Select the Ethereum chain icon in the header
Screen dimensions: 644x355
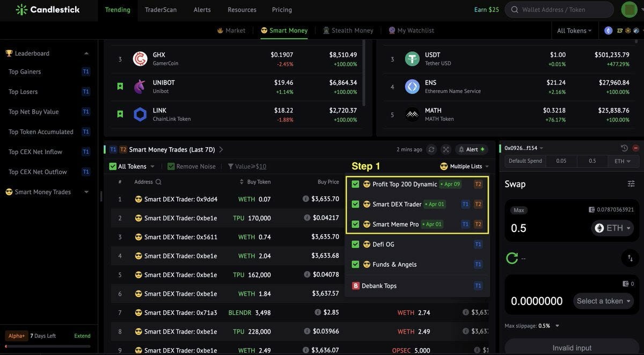(608, 31)
